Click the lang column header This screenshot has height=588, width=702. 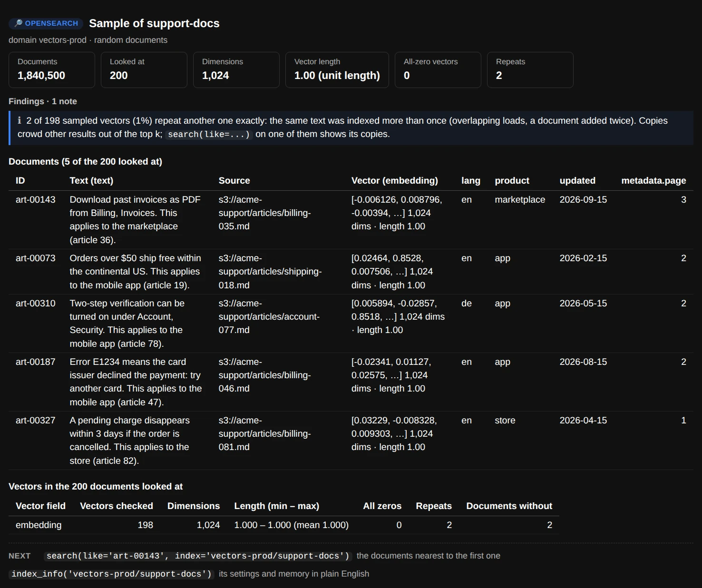click(x=471, y=181)
